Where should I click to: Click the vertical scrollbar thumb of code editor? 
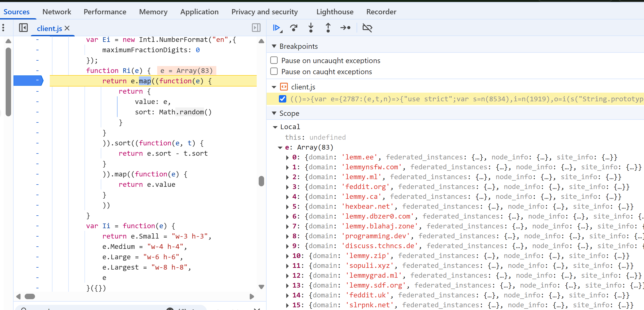[261, 181]
